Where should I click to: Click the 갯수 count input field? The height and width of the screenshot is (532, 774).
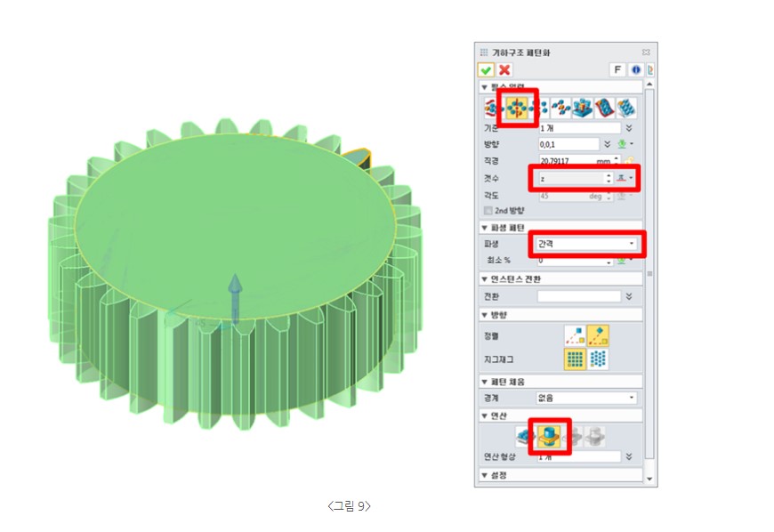click(x=571, y=178)
